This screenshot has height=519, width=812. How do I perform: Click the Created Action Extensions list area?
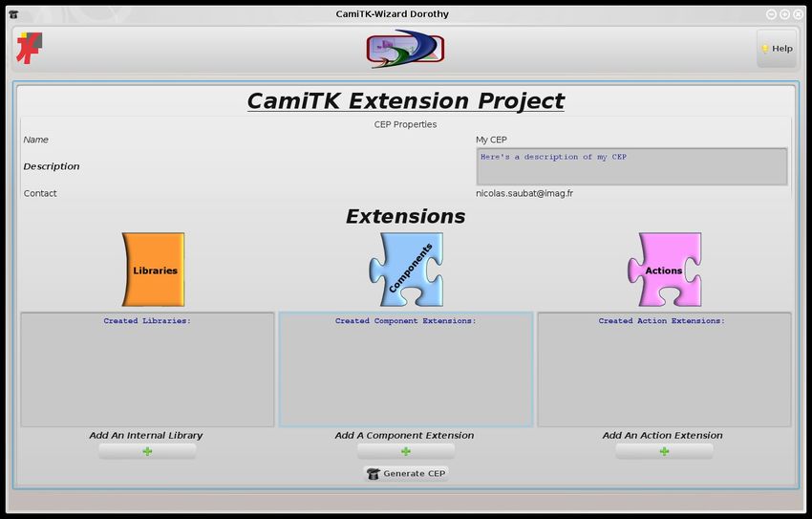coord(665,370)
